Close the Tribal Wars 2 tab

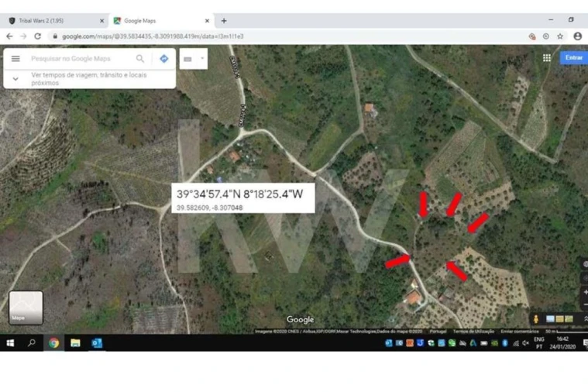click(101, 21)
